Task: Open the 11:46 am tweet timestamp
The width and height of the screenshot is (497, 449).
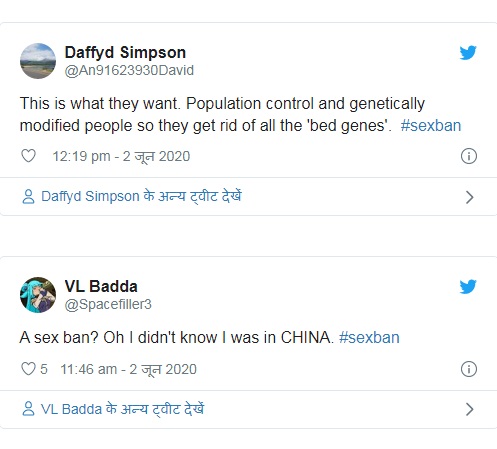Action: point(128,369)
